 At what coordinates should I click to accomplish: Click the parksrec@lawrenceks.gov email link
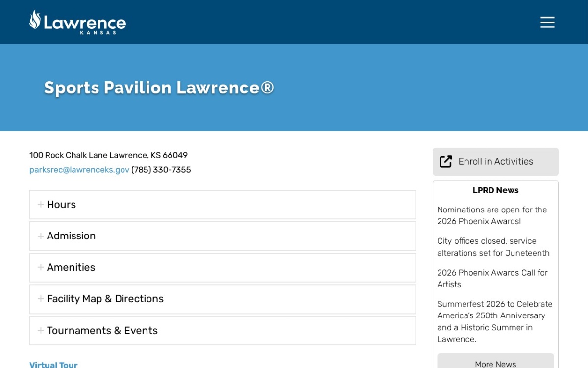[x=79, y=170]
